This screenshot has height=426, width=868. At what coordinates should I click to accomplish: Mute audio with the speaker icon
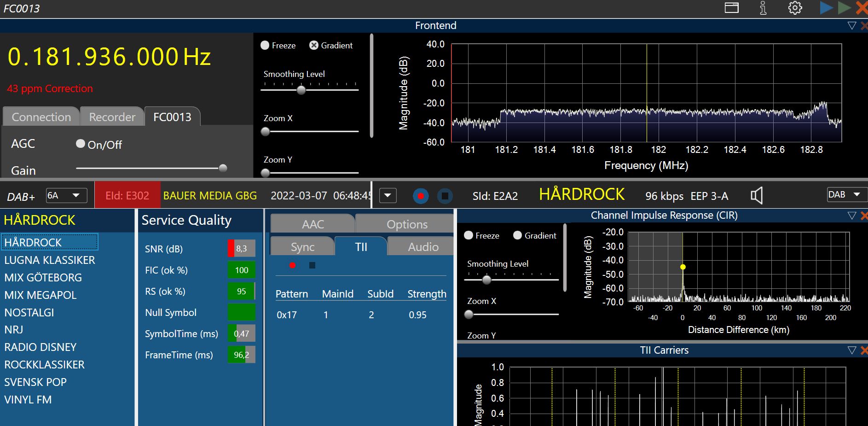[757, 196]
